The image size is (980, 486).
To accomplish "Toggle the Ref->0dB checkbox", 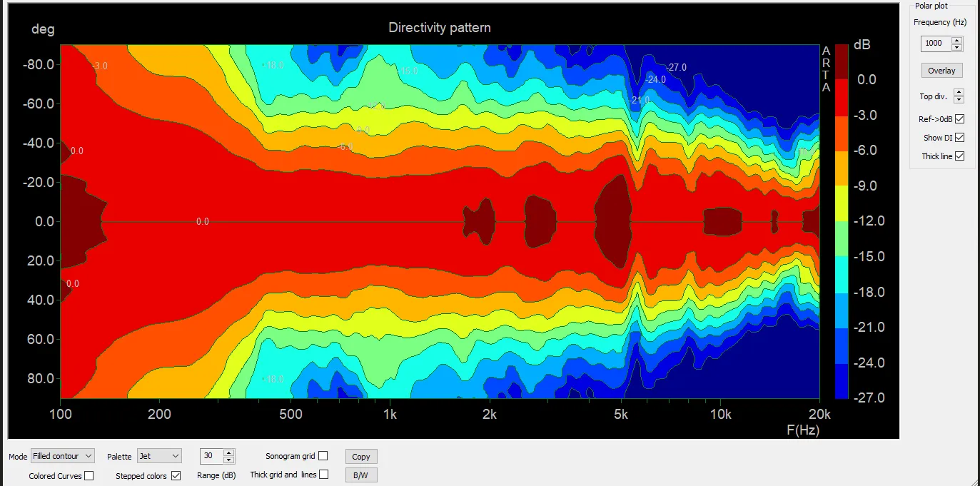I will point(959,119).
